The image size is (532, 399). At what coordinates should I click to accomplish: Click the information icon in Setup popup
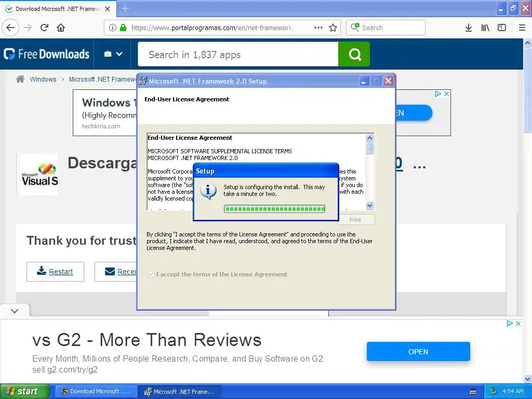pos(208,191)
